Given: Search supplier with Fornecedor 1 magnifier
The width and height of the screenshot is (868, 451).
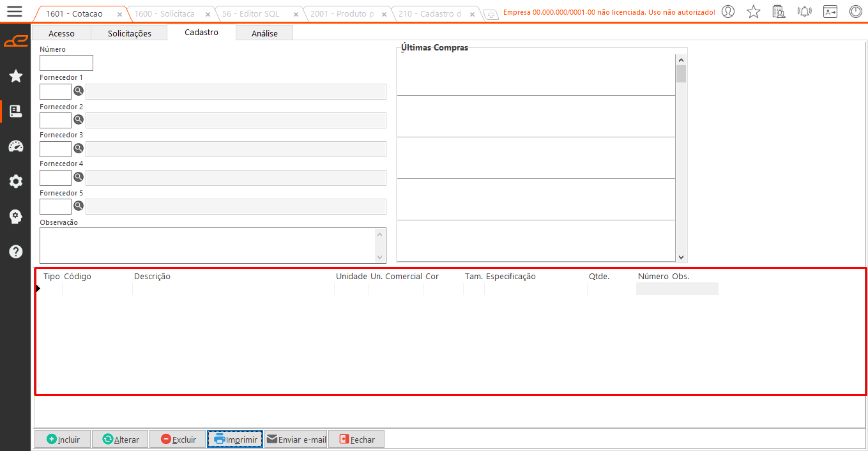Looking at the screenshot, I should pos(79,91).
